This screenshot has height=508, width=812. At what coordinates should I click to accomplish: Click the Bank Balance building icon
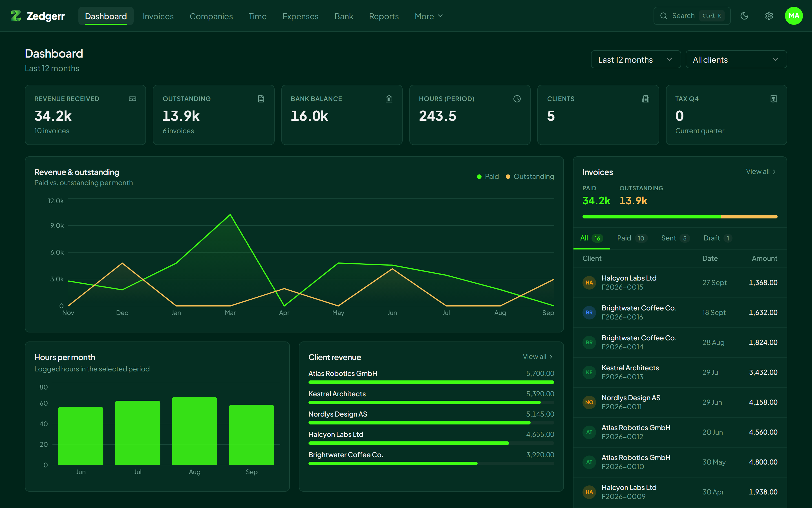point(389,99)
